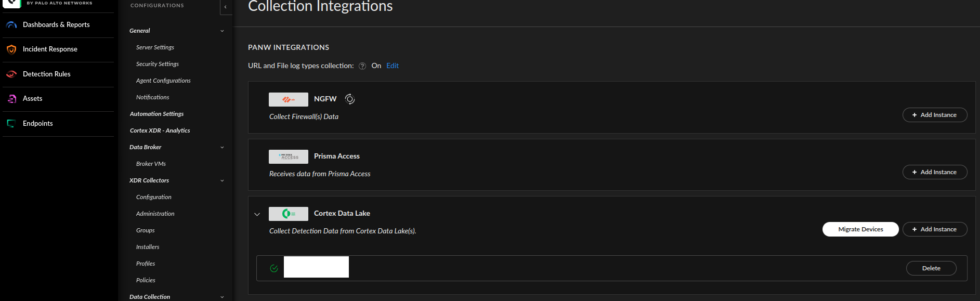
Task: Click 'Receives data from Prisma Access' text
Action: click(320, 174)
